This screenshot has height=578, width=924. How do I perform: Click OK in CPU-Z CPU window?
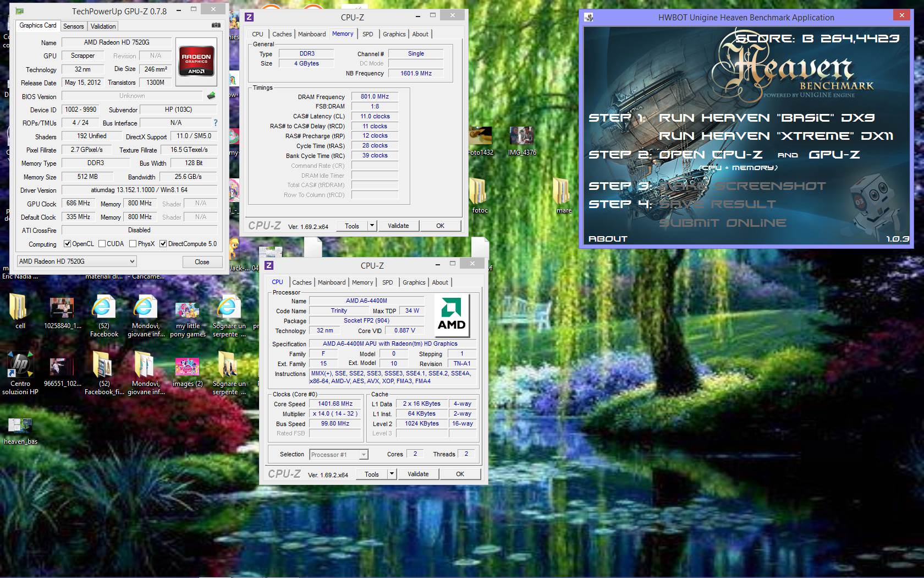(460, 474)
